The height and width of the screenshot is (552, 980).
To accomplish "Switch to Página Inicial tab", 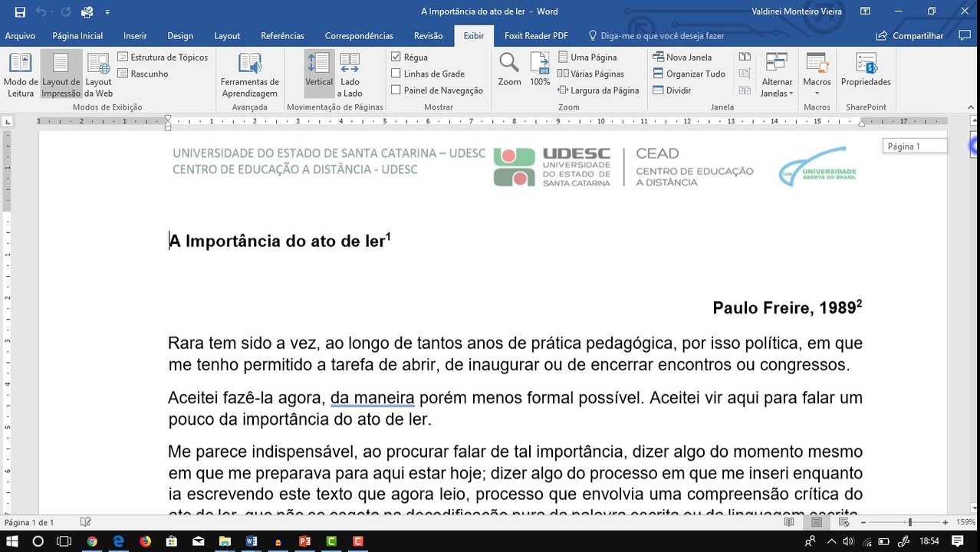I will [77, 35].
